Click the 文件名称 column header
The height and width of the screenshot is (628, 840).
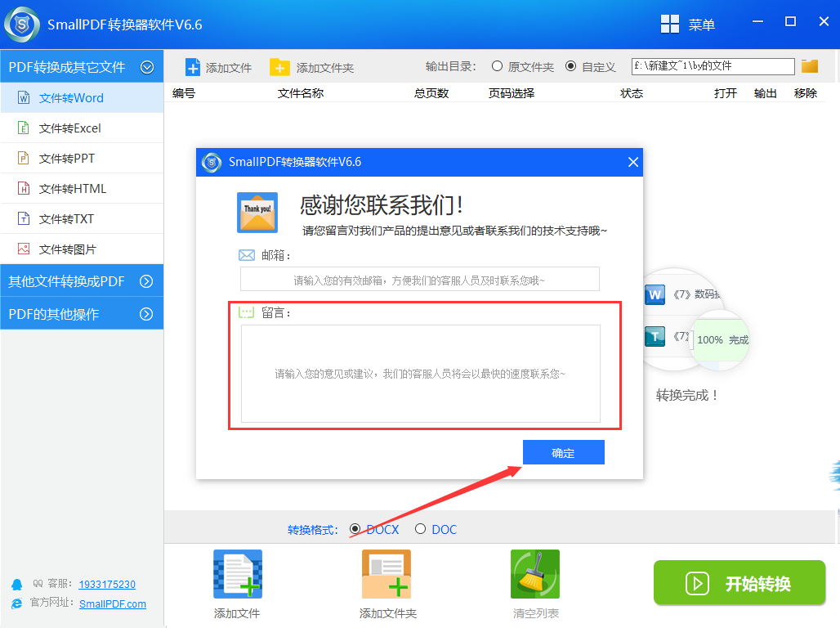[301, 92]
